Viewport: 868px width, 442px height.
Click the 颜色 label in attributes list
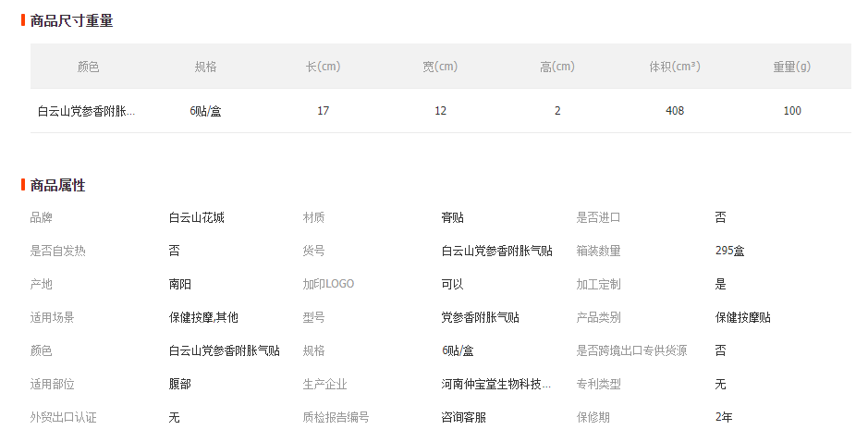[41, 350]
